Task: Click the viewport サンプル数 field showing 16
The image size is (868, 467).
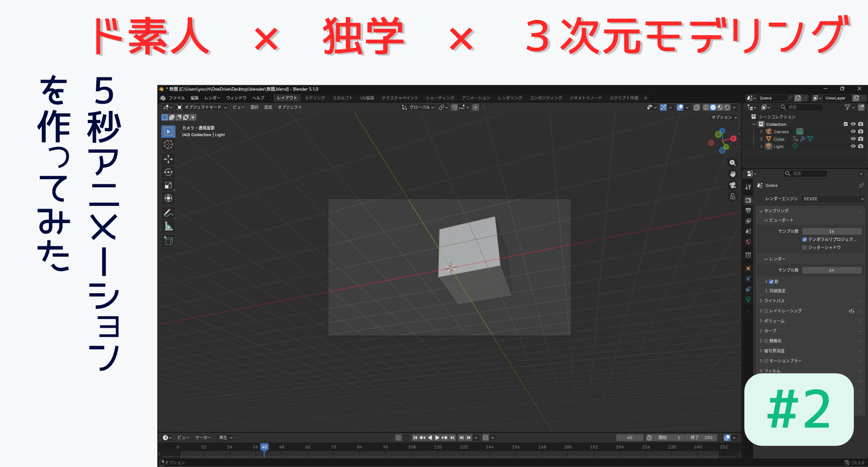Action: click(x=831, y=231)
